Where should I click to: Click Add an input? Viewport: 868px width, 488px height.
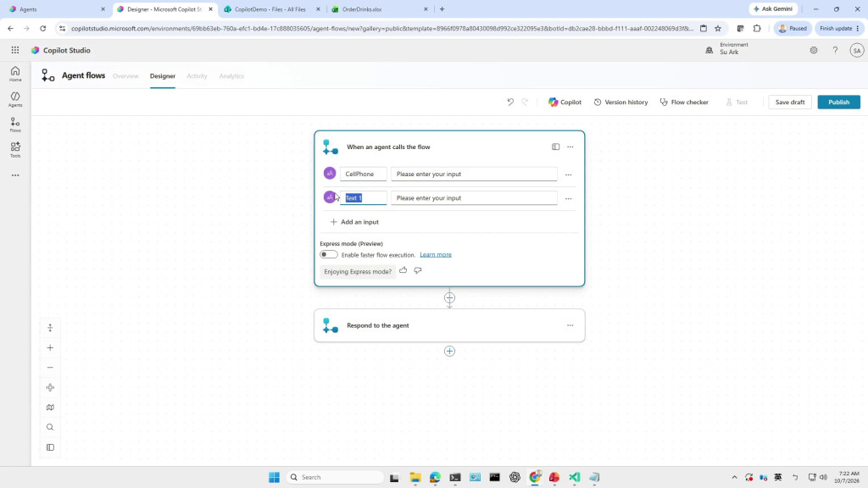click(354, 222)
